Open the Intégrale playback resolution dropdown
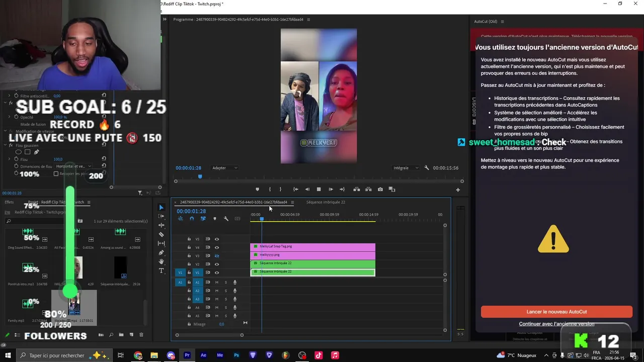 click(x=406, y=168)
